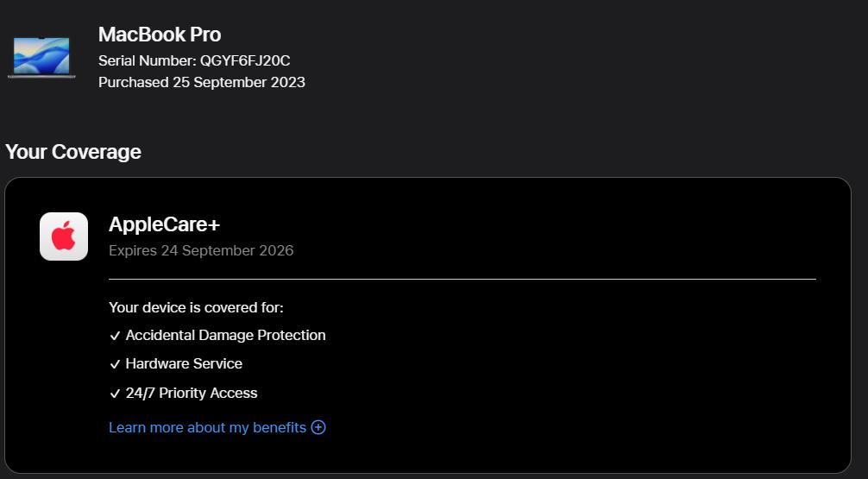
Task: Click the plus circle icon beside Learn more
Action: point(318,427)
